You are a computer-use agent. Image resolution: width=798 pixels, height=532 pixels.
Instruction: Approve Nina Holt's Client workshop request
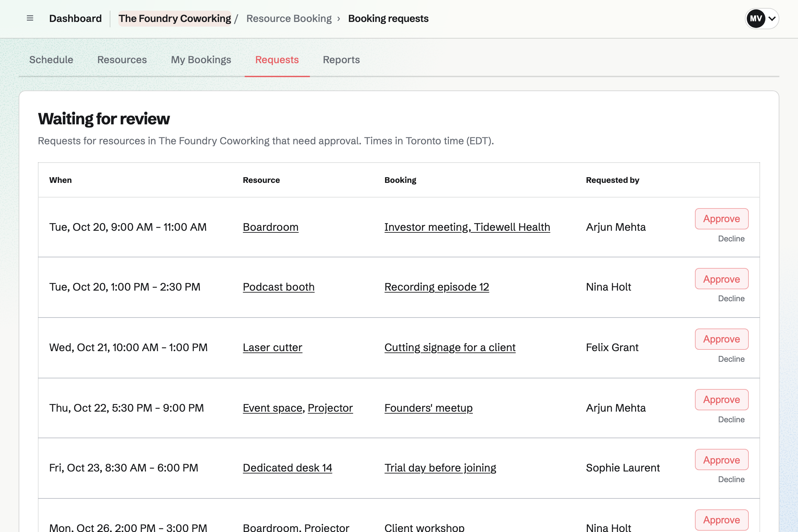click(x=722, y=520)
